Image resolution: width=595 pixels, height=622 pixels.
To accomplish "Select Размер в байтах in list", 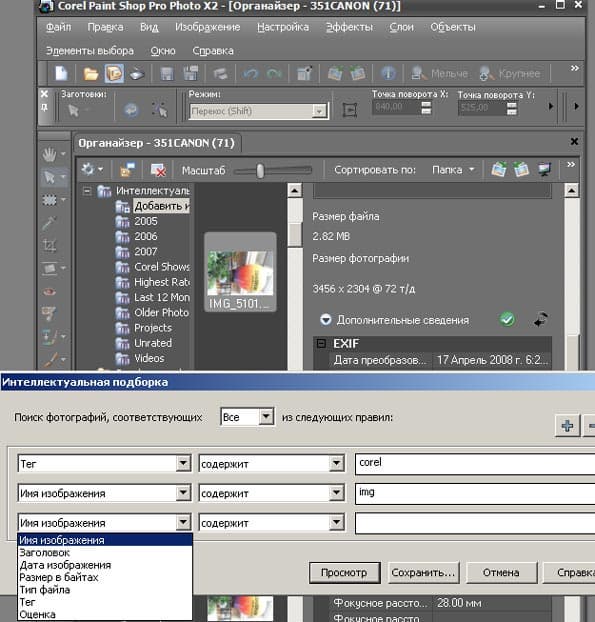I will [x=105, y=577].
